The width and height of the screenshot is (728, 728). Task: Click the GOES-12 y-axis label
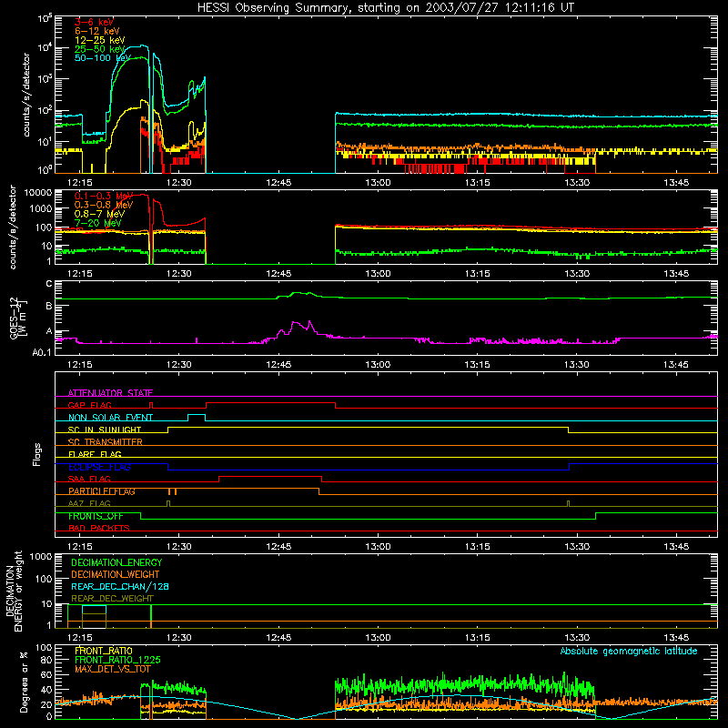pos(18,318)
